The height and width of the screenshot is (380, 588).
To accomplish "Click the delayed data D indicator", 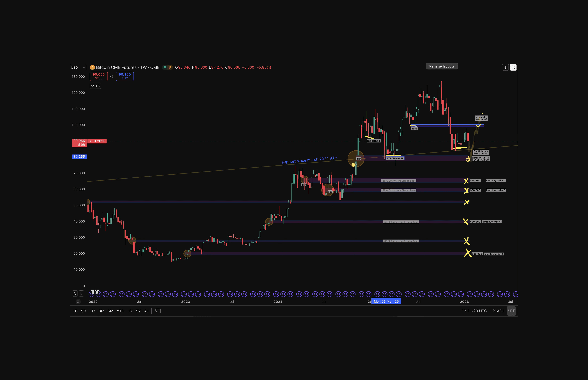I will (x=170, y=67).
